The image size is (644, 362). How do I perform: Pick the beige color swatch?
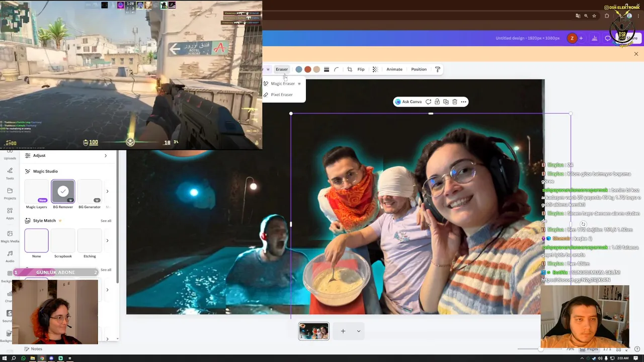click(x=316, y=69)
